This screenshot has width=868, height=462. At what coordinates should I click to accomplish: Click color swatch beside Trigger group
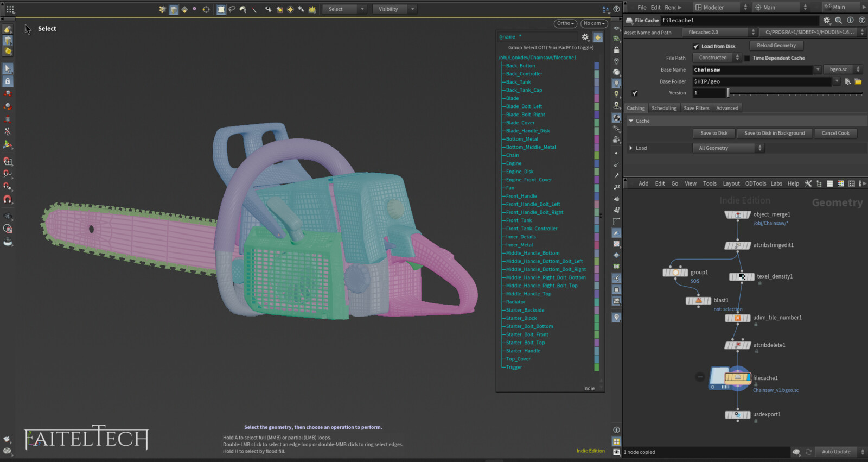coord(597,367)
